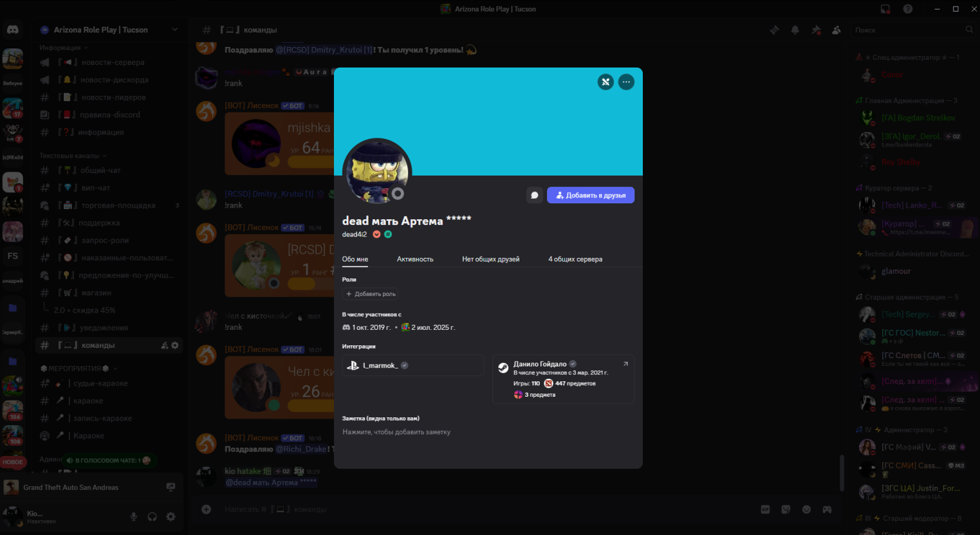Collapse the Текстовые каналы category
The height and width of the screenshot is (535, 980).
click(x=73, y=156)
